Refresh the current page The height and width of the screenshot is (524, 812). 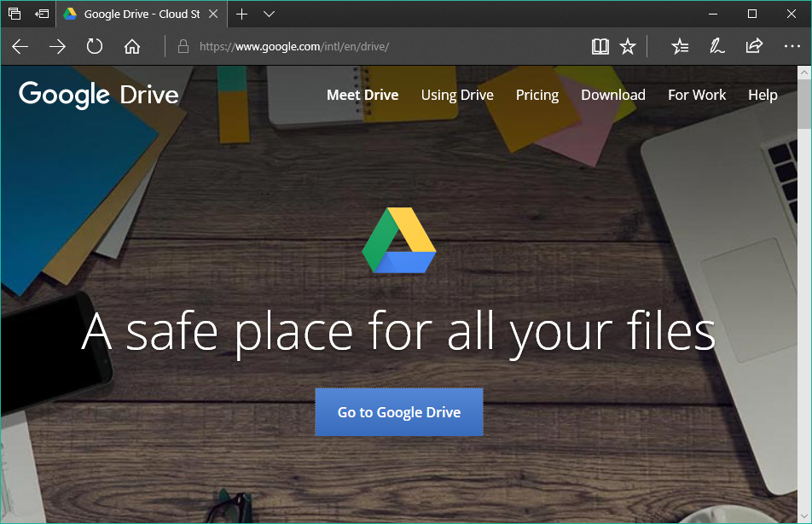[x=94, y=47]
